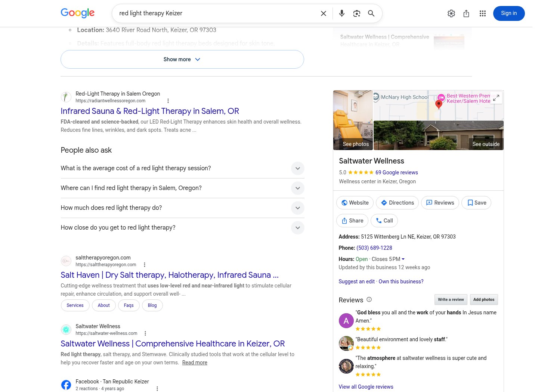View Saltwater Wellness interior photos thumbnail

click(x=353, y=120)
